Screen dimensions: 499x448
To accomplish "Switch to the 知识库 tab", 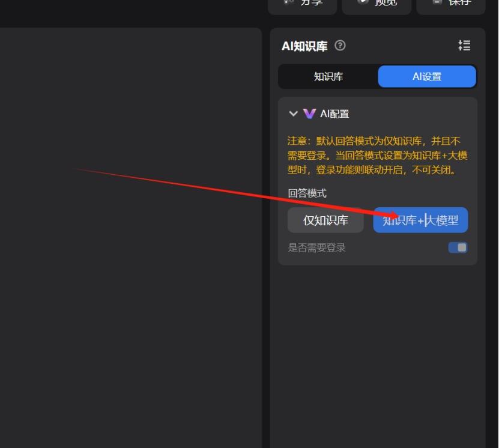I will point(328,76).
